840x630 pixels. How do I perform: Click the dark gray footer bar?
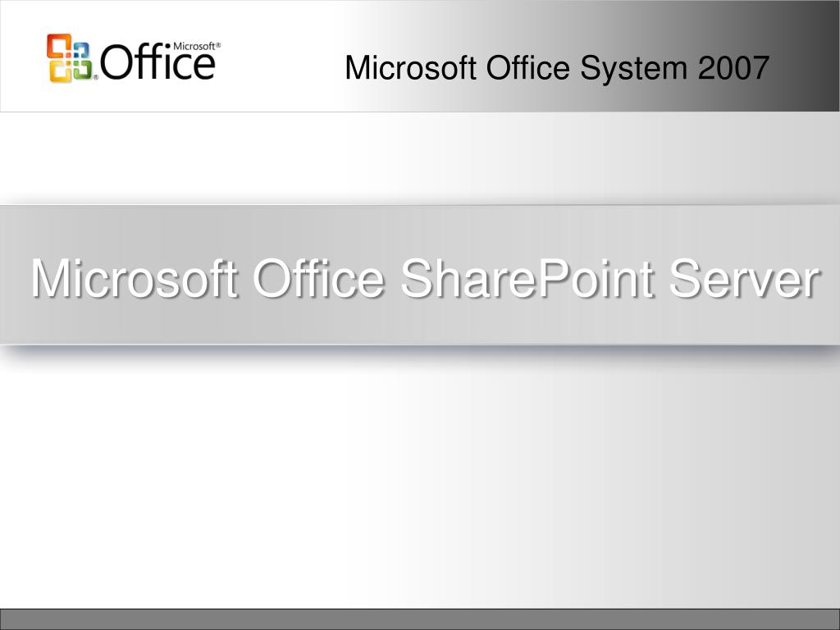click(x=420, y=619)
